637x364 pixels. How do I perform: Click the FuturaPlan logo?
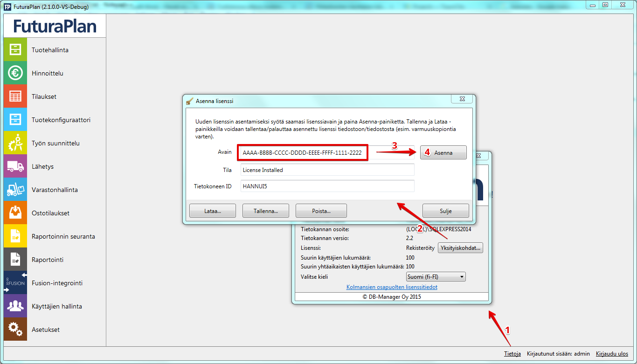[55, 26]
